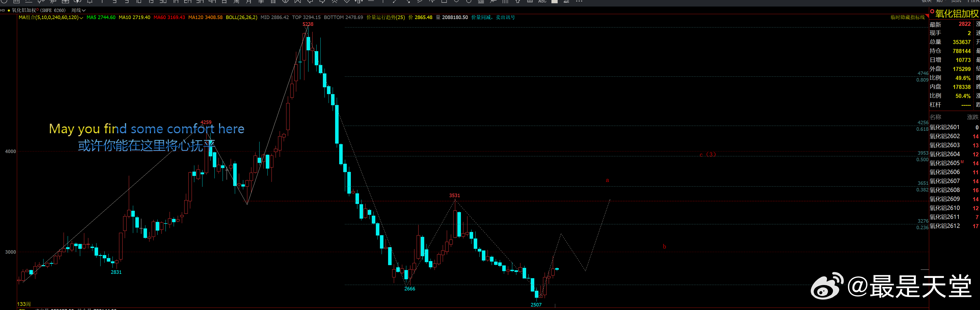Click the red circle marker beside 氧化铝加权 heading
980x310 pixels.
pyautogui.click(x=932, y=11)
